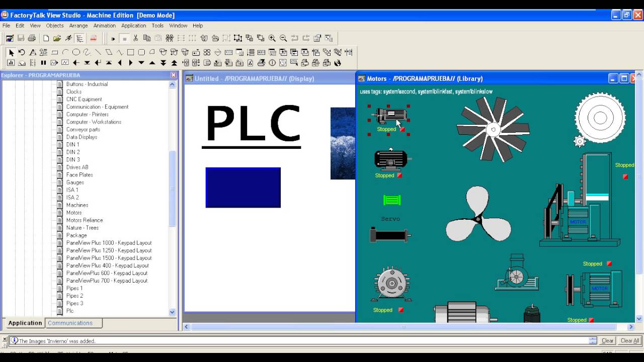Select Motors library in the Explorer tree
Viewport: 644px width, 362px height.
pos(74,213)
